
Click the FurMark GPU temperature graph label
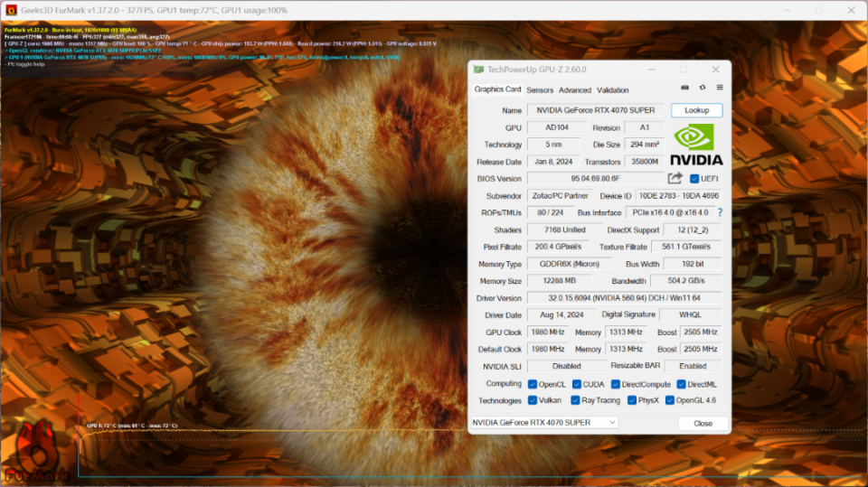coord(132,426)
